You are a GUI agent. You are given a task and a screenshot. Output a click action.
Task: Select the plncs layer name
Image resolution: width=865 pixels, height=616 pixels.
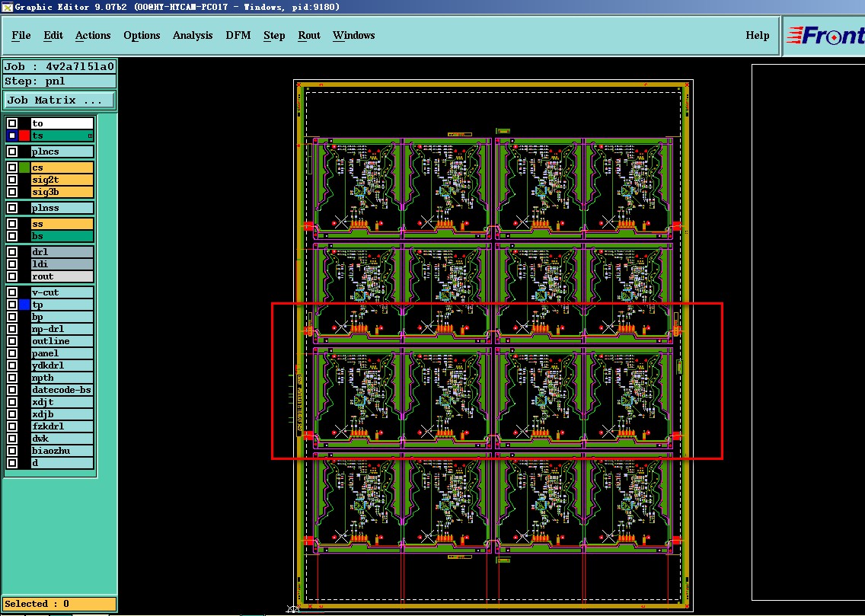62,152
